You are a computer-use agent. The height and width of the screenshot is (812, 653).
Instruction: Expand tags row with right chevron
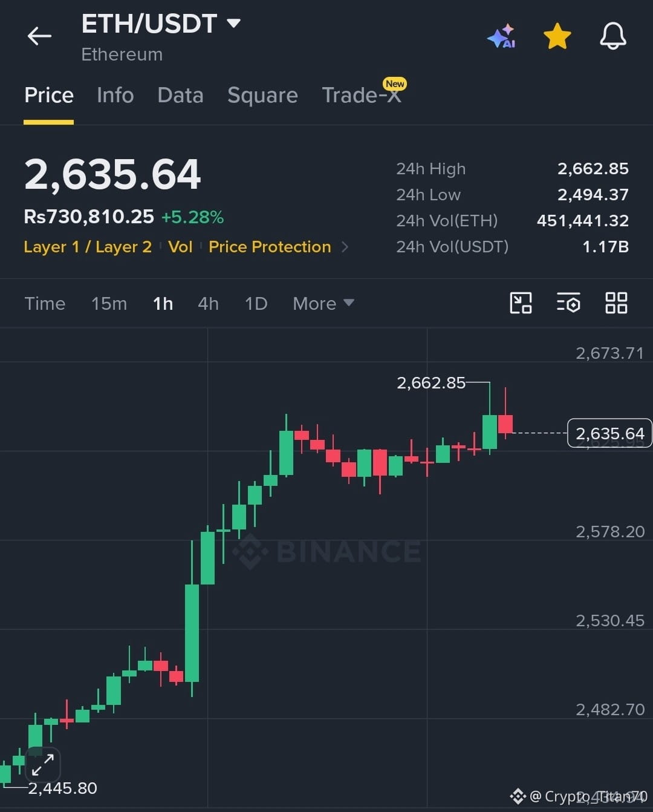coord(345,247)
